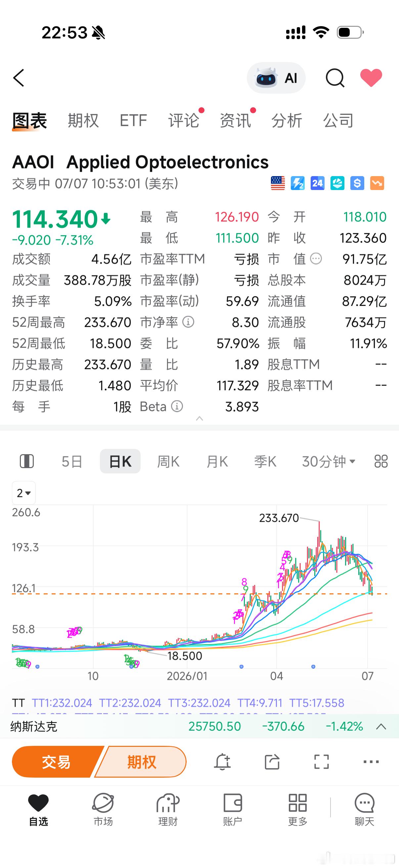399x868 pixels.
Task: Tap the wifi status icon
Action: (x=321, y=32)
